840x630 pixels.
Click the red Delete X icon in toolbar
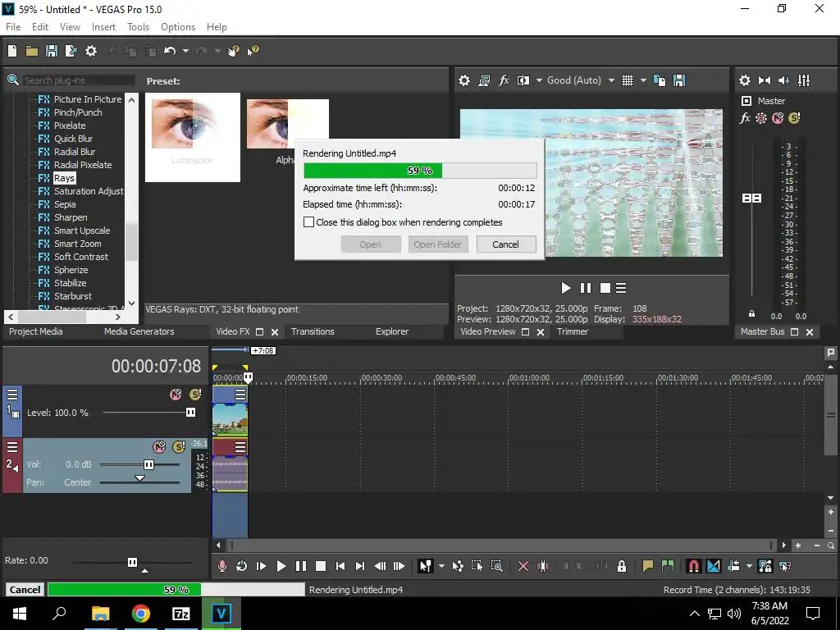(x=523, y=566)
